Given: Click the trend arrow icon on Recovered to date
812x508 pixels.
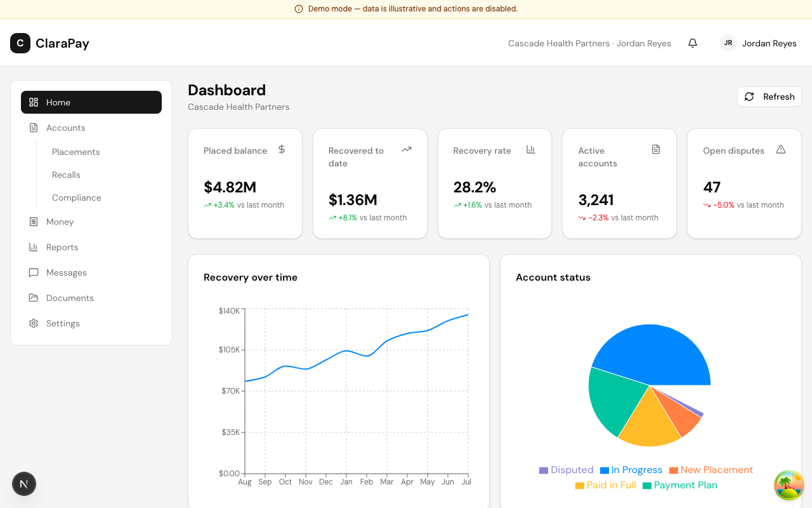Looking at the screenshot, I should pyautogui.click(x=407, y=149).
